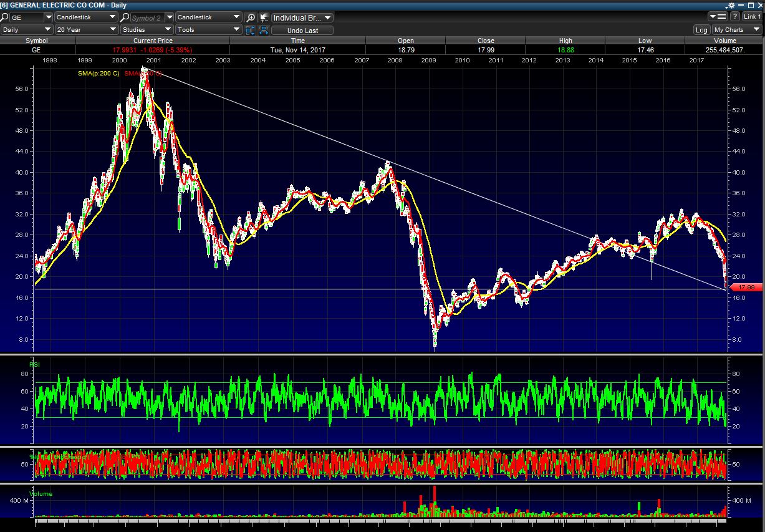Click the horizontal scale adjust icon
This screenshot has height=532, width=765.
264,30
